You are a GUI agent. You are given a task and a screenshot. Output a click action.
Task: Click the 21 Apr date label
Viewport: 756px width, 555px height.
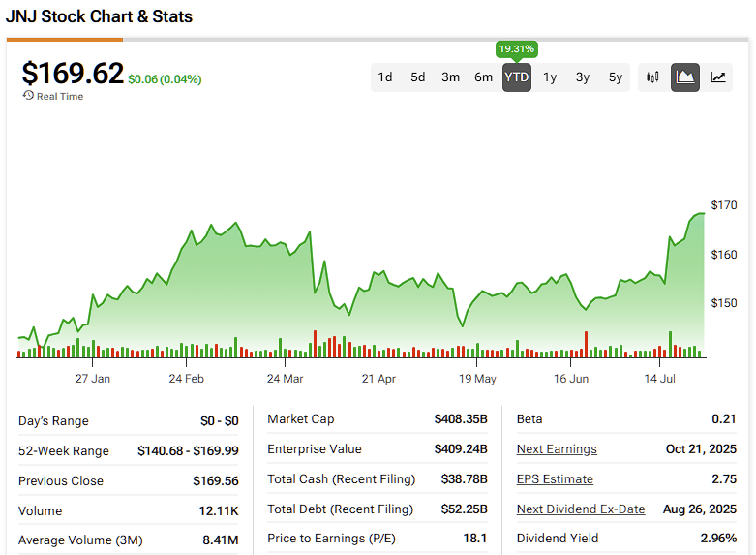378,379
